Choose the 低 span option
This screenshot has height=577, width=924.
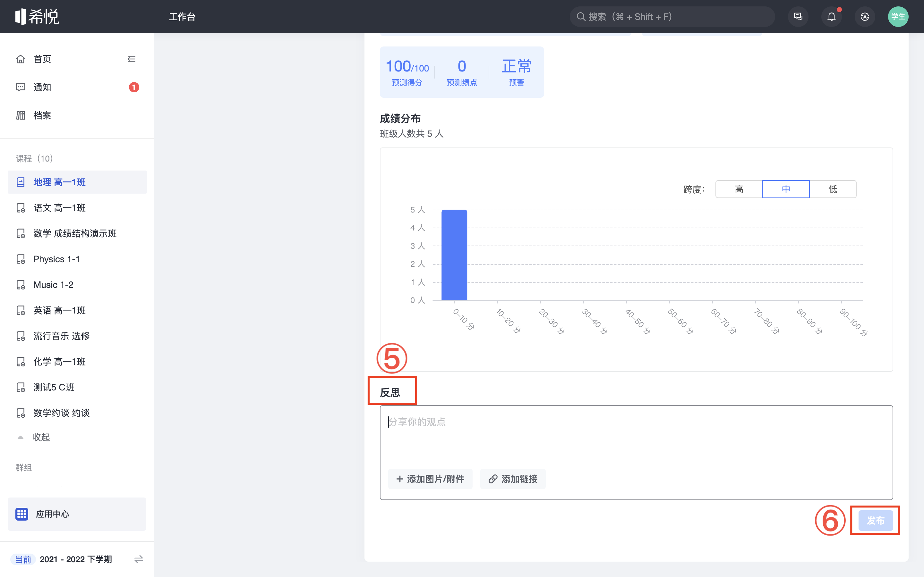click(x=832, y=189)
